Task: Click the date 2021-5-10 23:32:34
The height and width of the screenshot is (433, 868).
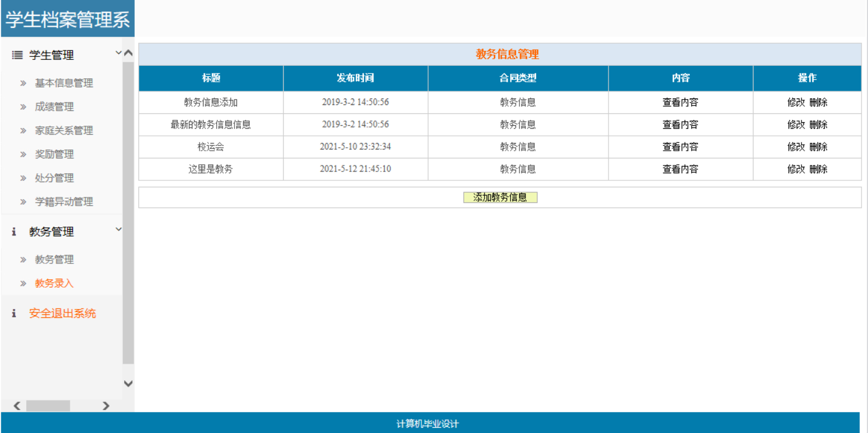Action: coord(356,147)
